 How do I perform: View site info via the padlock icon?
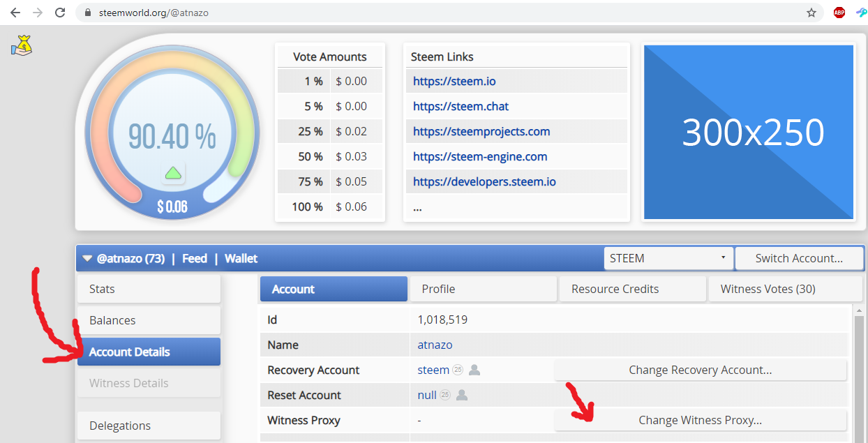tap(88, 13)
